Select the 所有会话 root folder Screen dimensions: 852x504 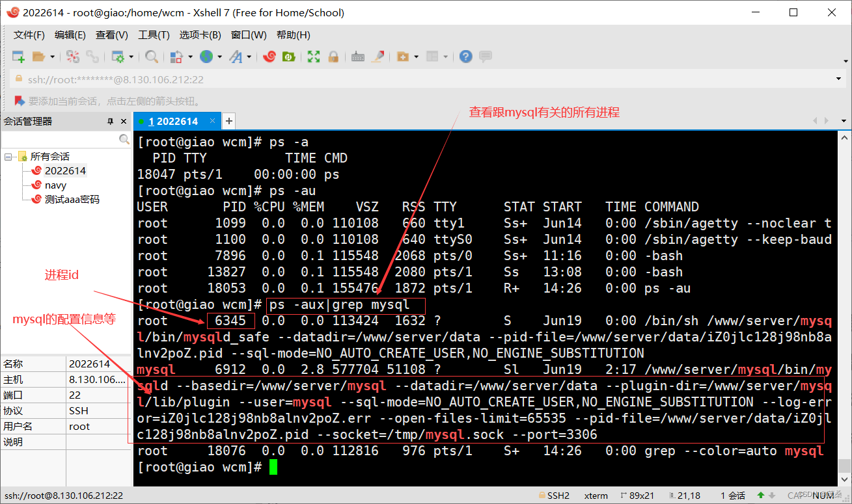(49, 157)
